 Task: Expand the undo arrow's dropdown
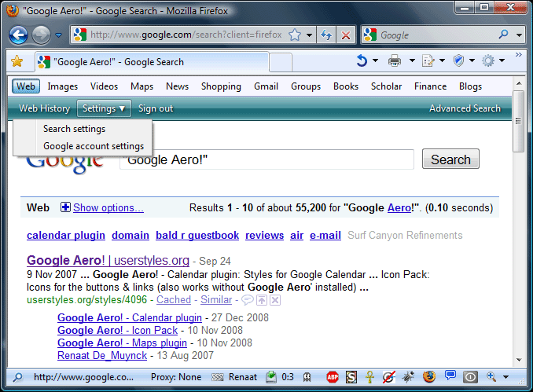(x=375, y=60)
